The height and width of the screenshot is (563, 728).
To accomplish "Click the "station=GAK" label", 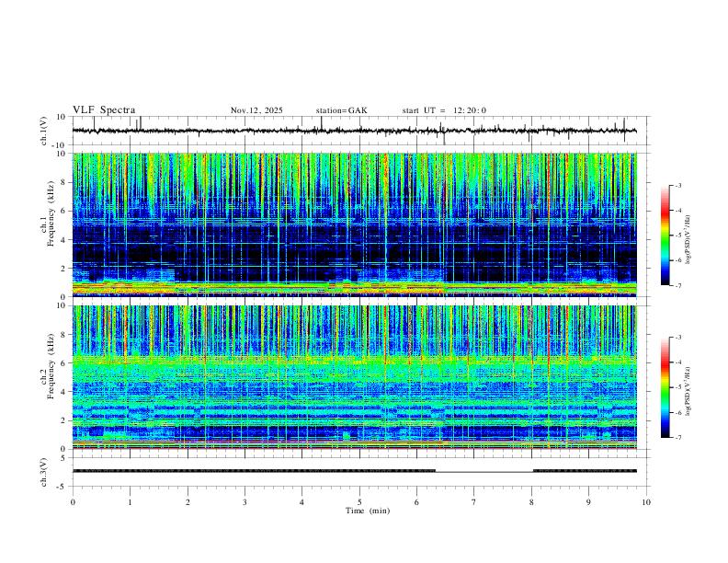I will pyautogui.click(x=341, y=110).
